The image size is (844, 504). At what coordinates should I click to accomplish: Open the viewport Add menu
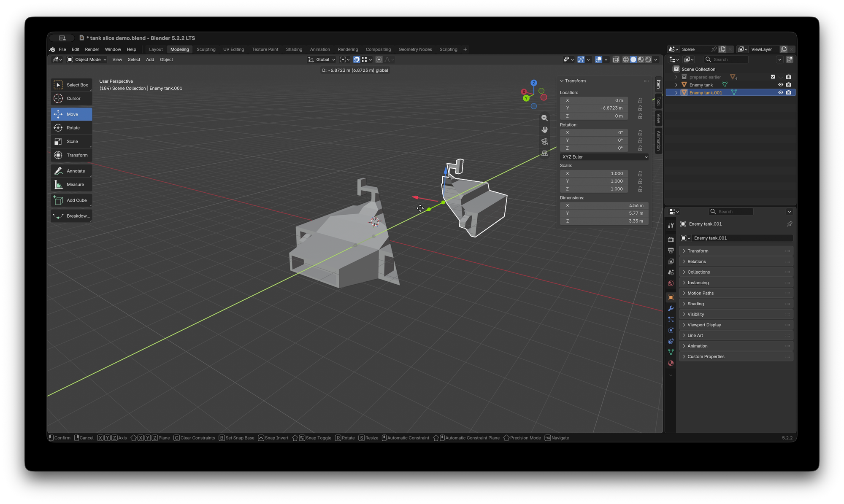150,59
